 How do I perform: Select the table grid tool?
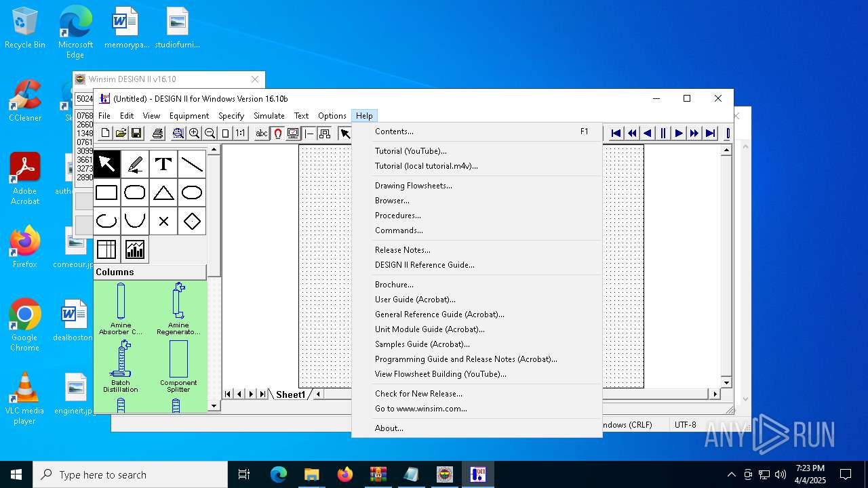pos(106,249)
